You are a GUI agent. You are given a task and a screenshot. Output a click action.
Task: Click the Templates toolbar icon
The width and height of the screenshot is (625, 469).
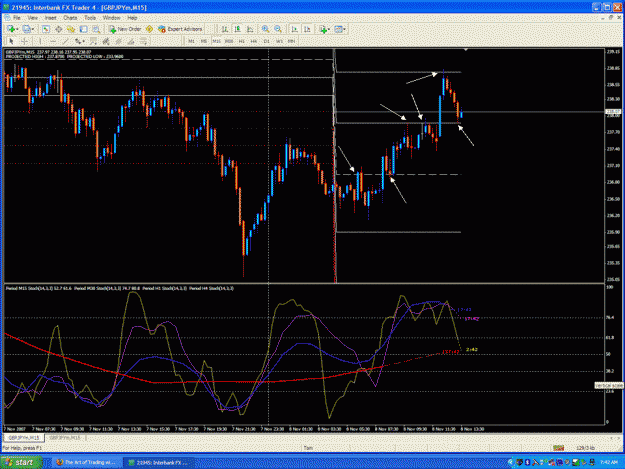(338, 29)
